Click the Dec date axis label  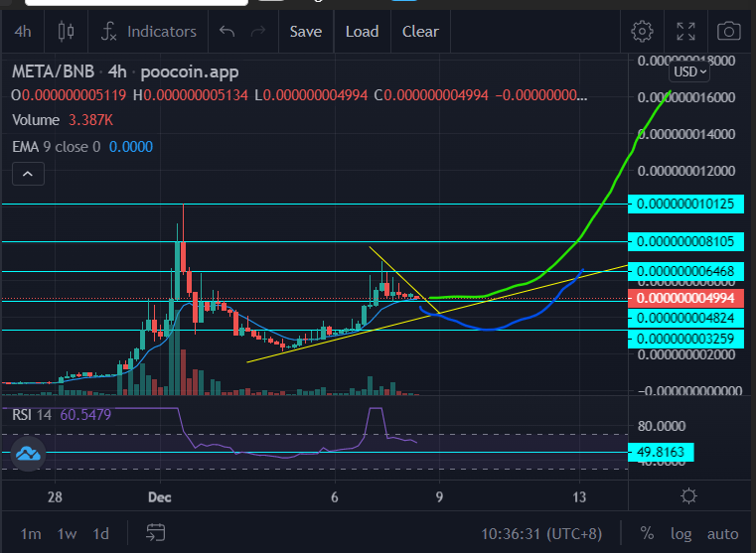tap(160, 496)
